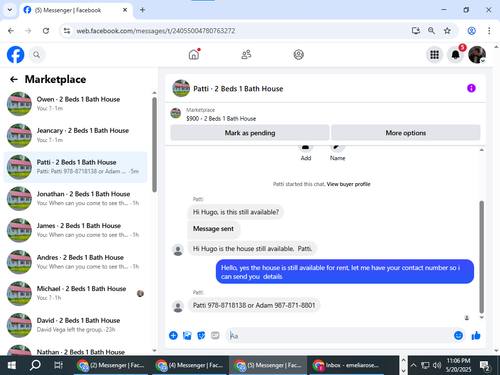Open the emoji picker in message box
This screenshot has height=375, width=500.
pyautogui.click(x=458, y=335)
